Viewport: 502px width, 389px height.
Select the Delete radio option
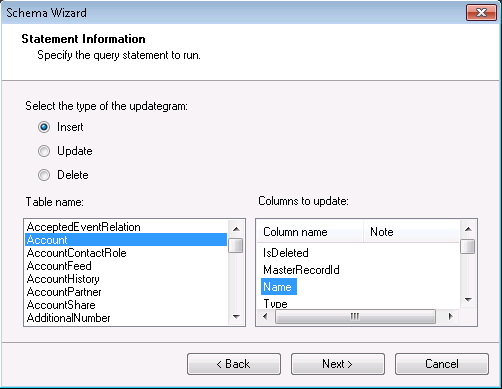coord(44,175)
